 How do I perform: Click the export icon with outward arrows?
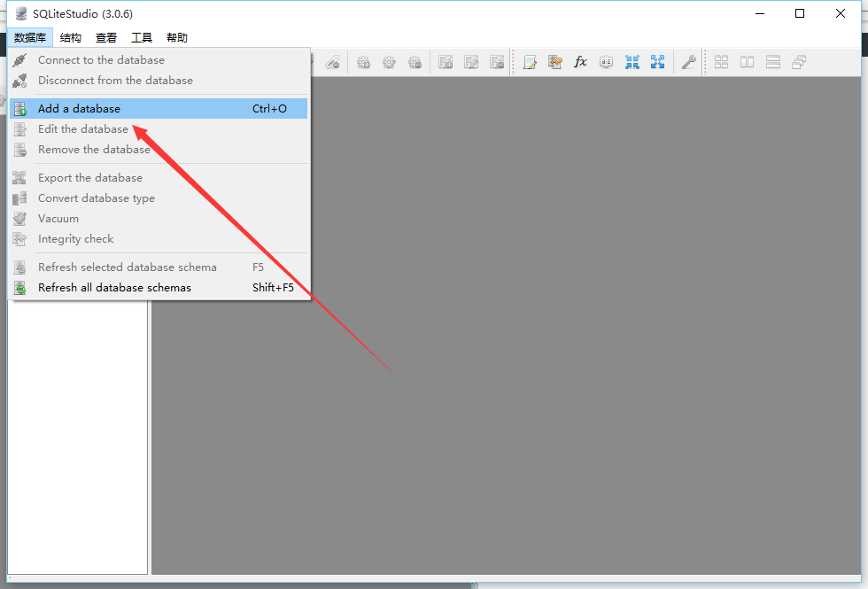657,62
